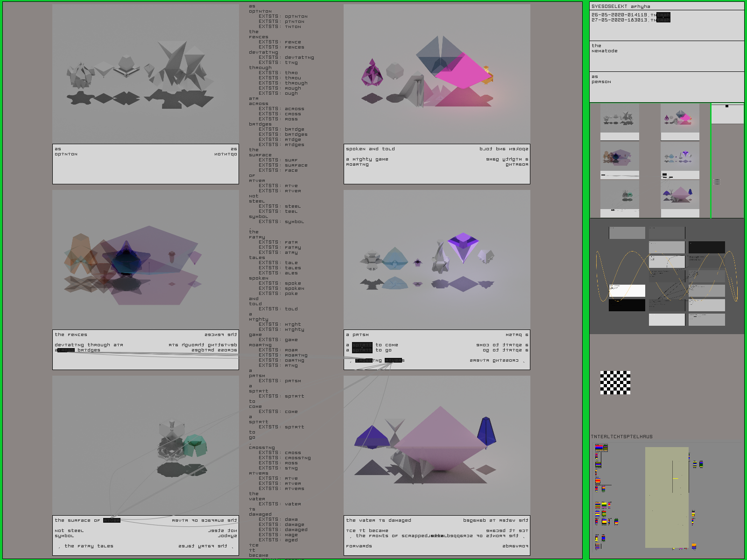Image resolution: width=747 pixels, height=560 pixels.
Task: Select the orange striped block at bottom right
Action: pyautogui.click(x=694, y=546)
